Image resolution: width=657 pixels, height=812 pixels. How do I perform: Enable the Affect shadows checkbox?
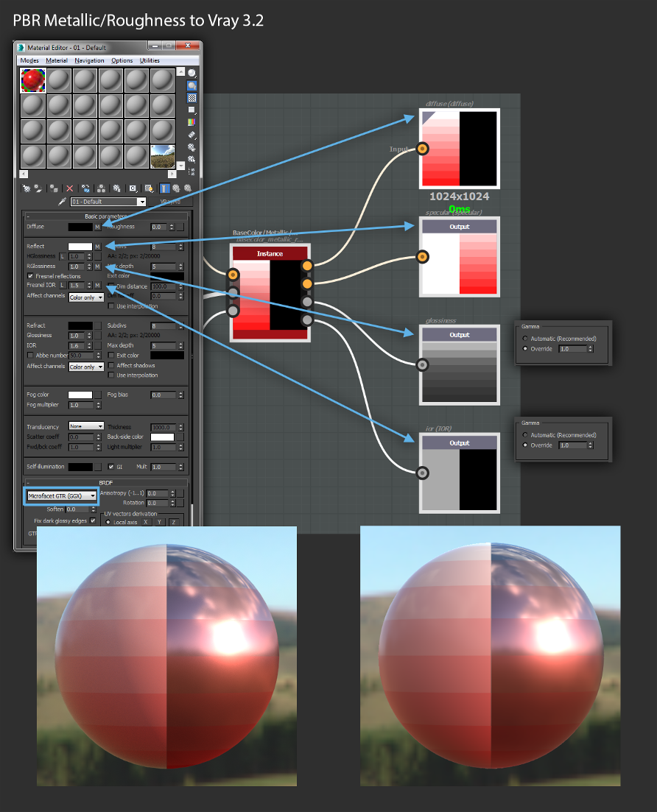tap(111, 365)
